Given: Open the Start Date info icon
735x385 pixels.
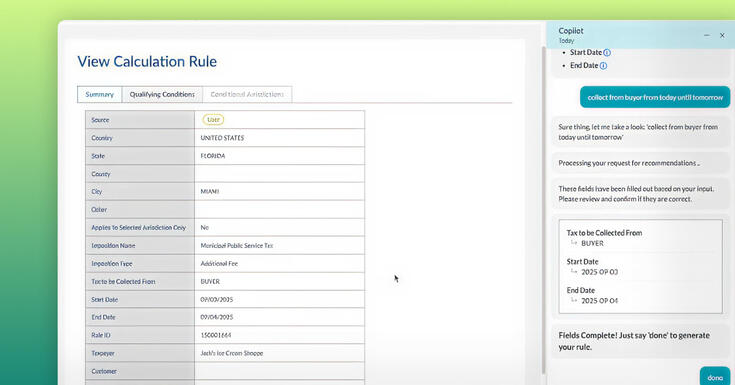Looking at the screenshot, I should click(607, 53).
